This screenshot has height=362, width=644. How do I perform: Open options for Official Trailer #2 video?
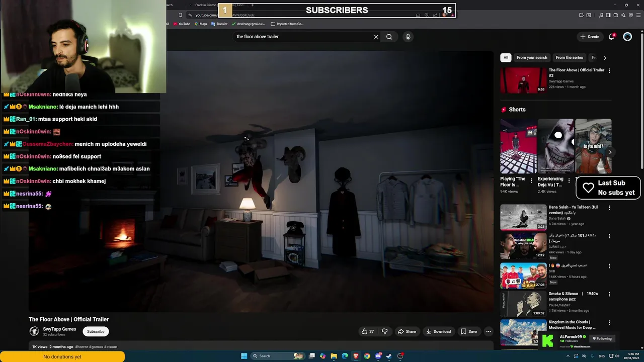click(609, 71)
